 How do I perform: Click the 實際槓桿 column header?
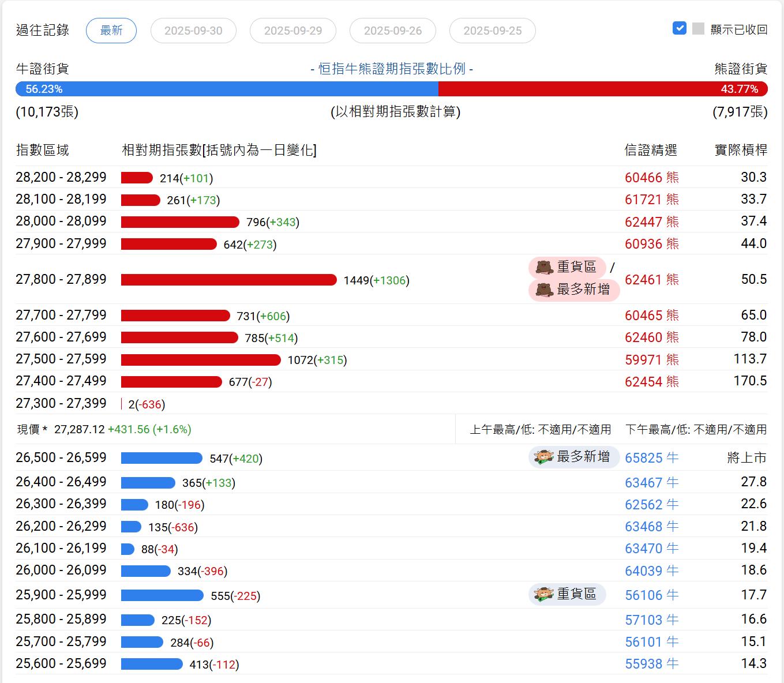[x=741, y=151]
